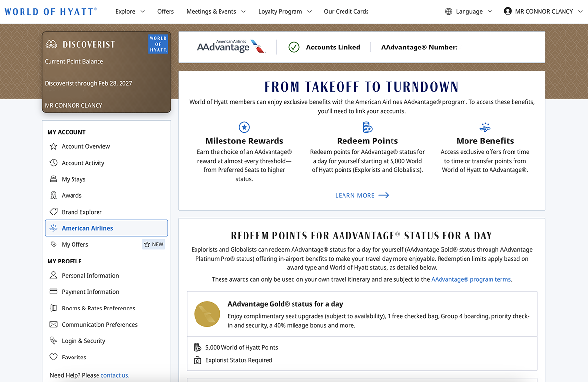Click the globe Language icon
This screenshot has width=588, height=382.
pos(449,11)
